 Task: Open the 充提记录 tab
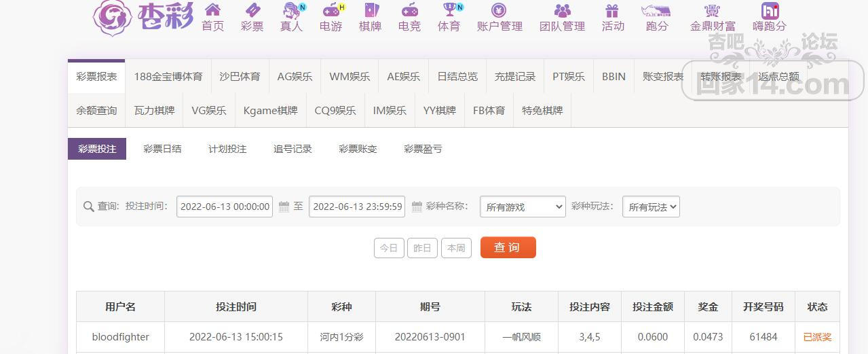(x=515, y=77)
